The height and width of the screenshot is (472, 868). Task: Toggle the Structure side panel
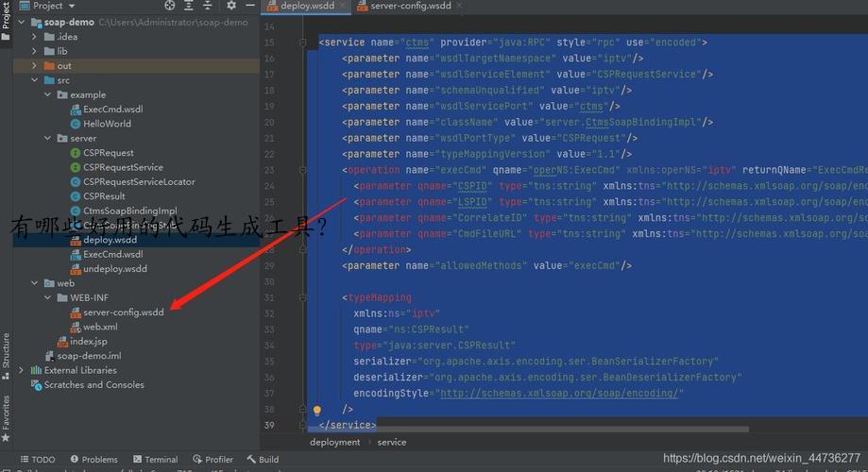coord(6,354)
